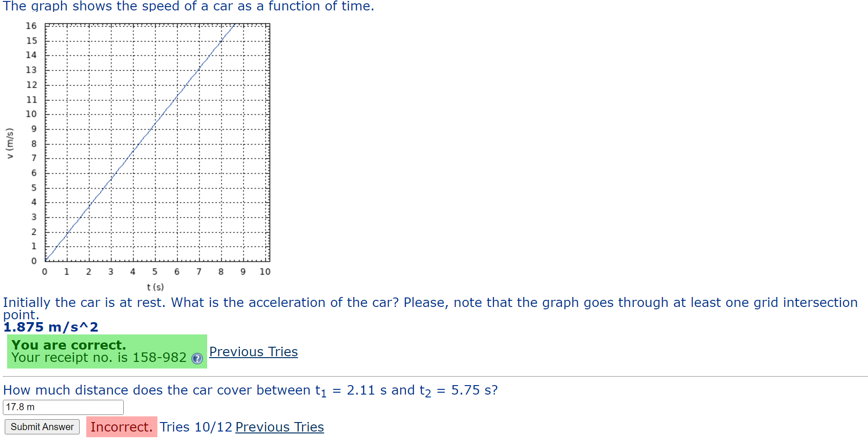Click the speed versus time graph
The width and height of the screenshot is (868, 441).
click(x=156, y=142)
